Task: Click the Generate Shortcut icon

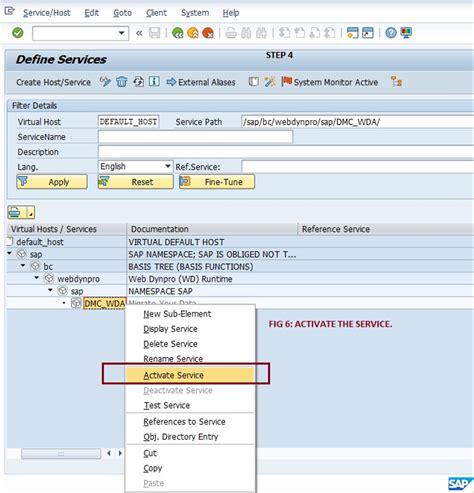Action: click(368, 33)
